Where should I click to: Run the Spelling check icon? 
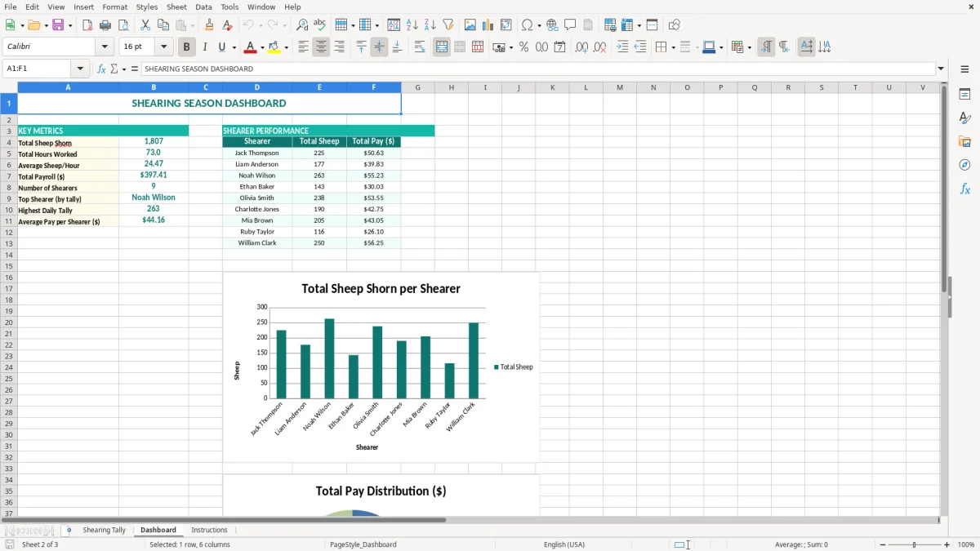[320, 25]
